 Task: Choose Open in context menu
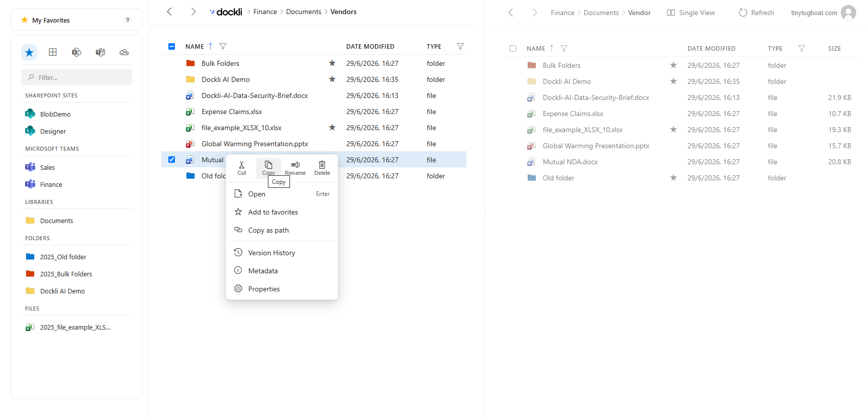(282, 194)
